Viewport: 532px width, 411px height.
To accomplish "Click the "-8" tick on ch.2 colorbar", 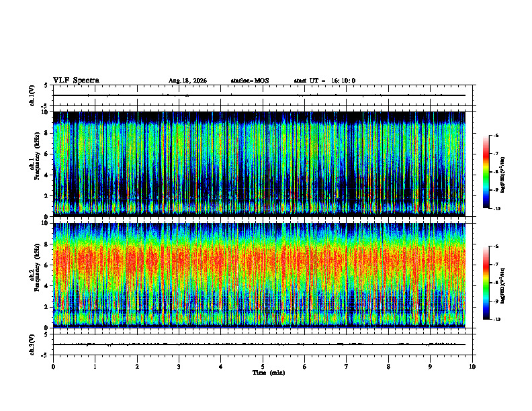I will click(496, 283).
